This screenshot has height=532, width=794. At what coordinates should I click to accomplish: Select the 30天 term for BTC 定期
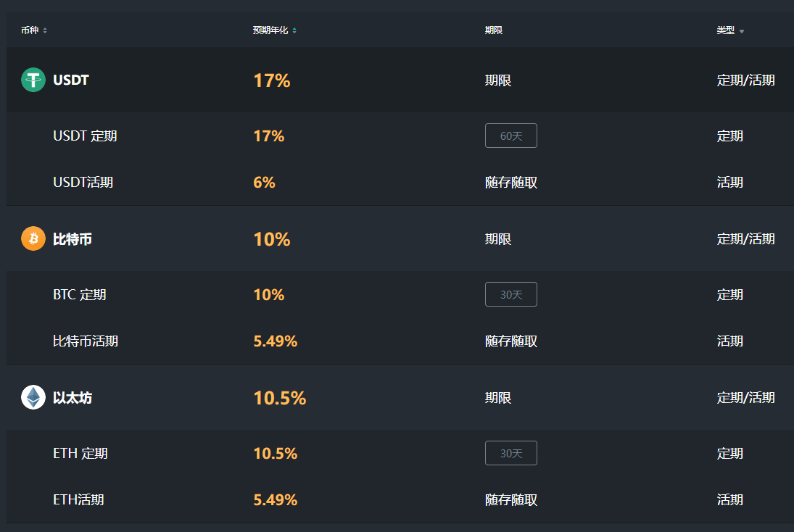pyautogui.click(x=510, y=294)
